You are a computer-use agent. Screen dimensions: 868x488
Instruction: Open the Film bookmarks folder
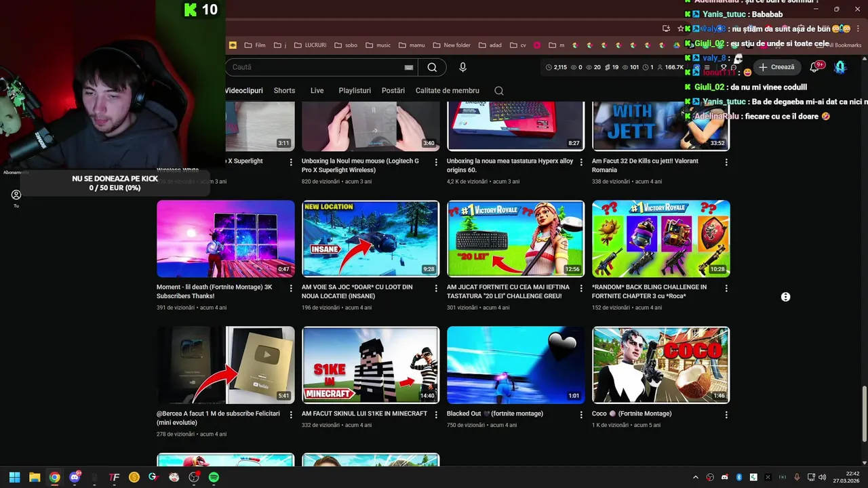click(254, 45)
